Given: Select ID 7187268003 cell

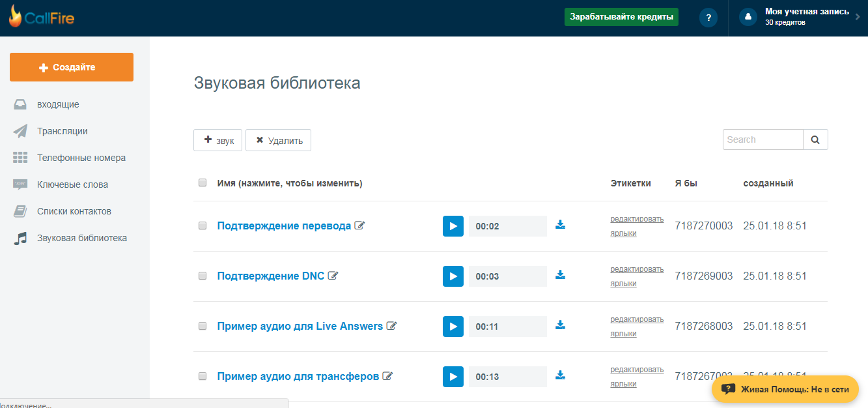Looking at the screenshot, I should tap(704, 327).
